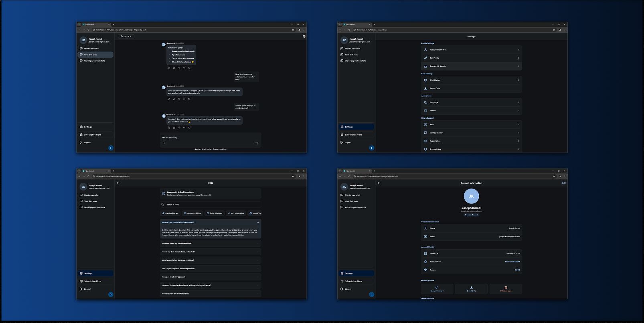Collapse the 'How do I get started' question
This screenshot has width=644, height=323.
coord(257,222)
